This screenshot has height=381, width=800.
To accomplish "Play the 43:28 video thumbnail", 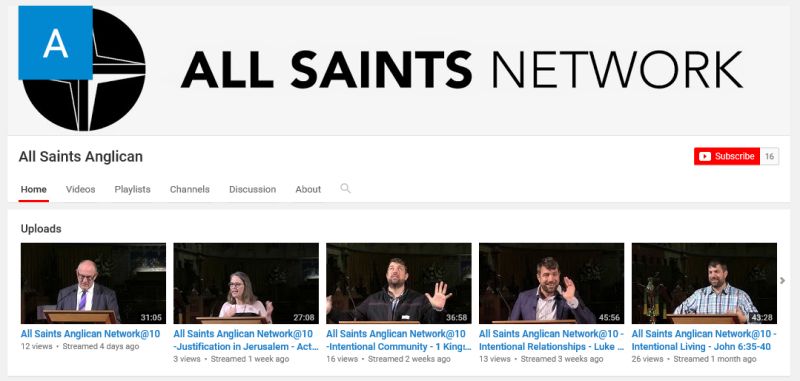I will [x=704, y=283].
